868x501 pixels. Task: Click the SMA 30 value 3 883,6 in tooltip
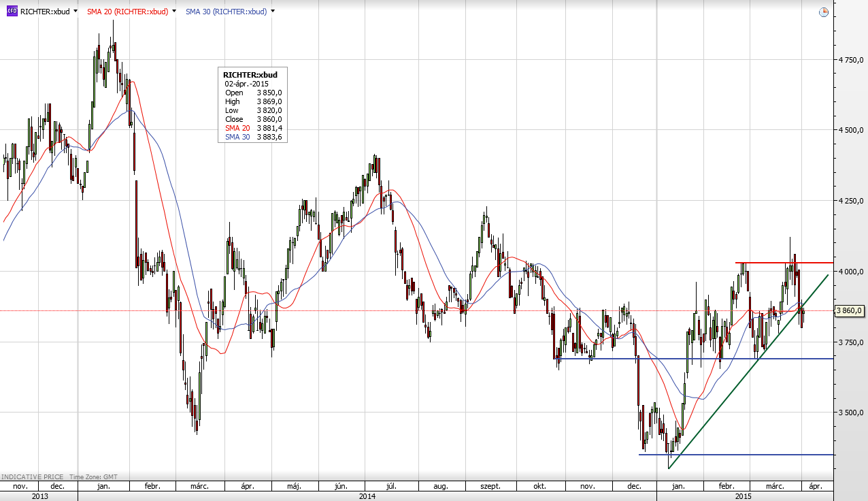pyautogui.click(x=269, y=137)
